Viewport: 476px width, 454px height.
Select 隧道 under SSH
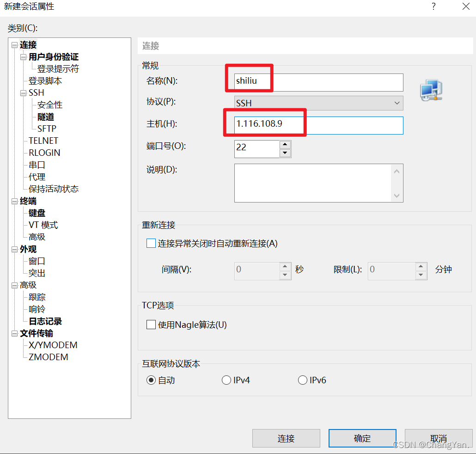[x=46, y=117]
